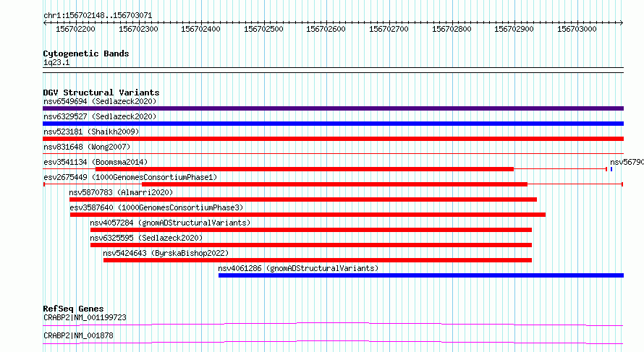Click the thin red nsv831648 variant line
This screenshot has height=352, width=644.
tap(333, 154)
